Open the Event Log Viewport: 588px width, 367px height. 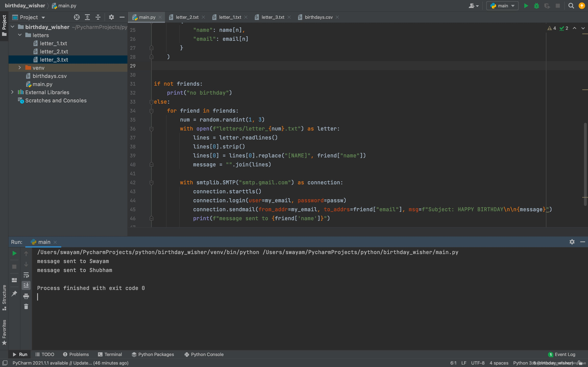562,354
